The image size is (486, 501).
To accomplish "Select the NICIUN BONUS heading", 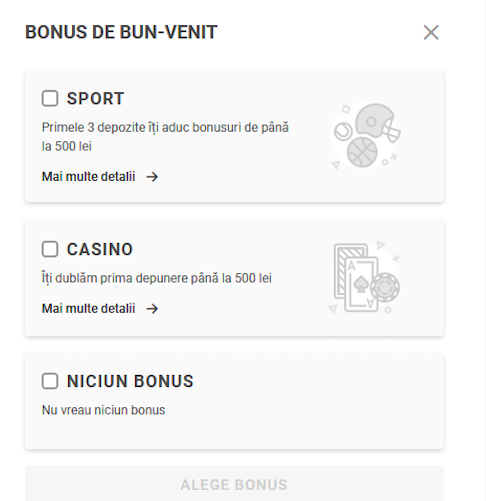I will click(130, 381).
